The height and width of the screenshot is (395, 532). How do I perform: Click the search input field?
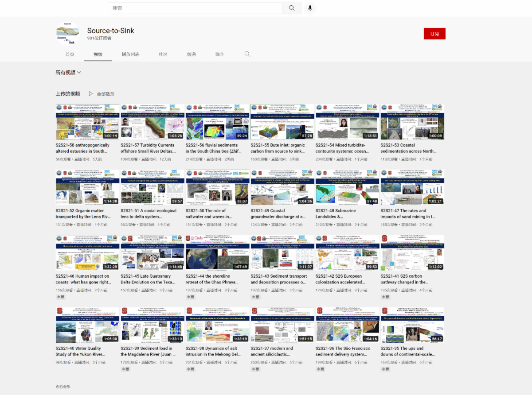click(195, 8)
